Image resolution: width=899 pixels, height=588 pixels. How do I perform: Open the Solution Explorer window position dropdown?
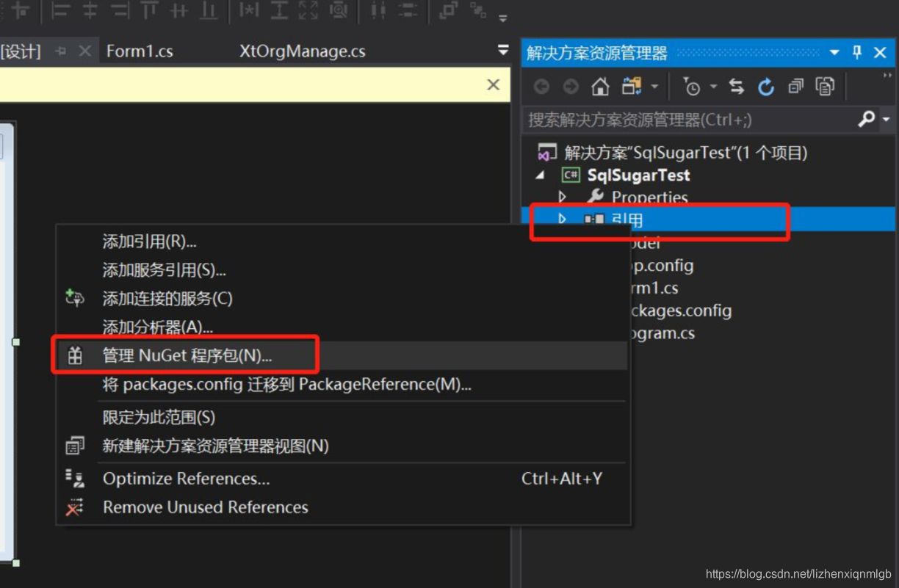tap(834, 52)
